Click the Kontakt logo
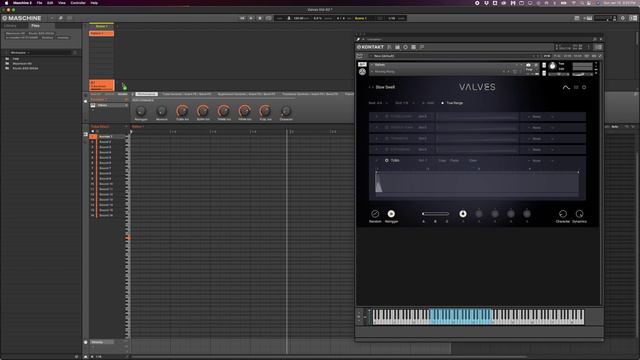Viewport: 640px width, 360px height. pos(371,47)
